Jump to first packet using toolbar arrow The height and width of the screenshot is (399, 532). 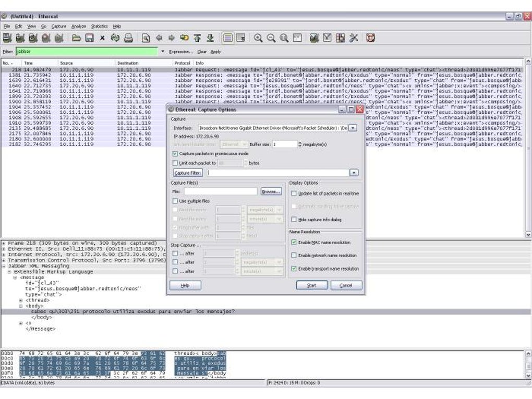197,38
